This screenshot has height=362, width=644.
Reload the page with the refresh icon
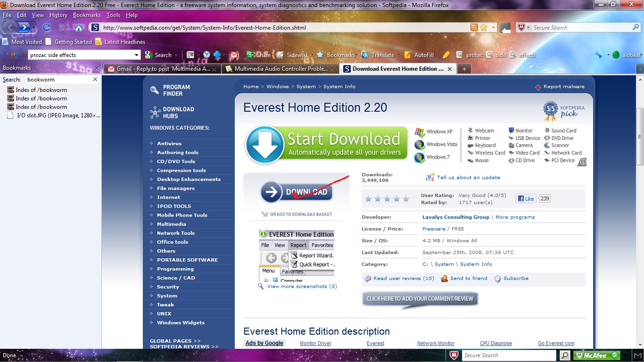47,28
